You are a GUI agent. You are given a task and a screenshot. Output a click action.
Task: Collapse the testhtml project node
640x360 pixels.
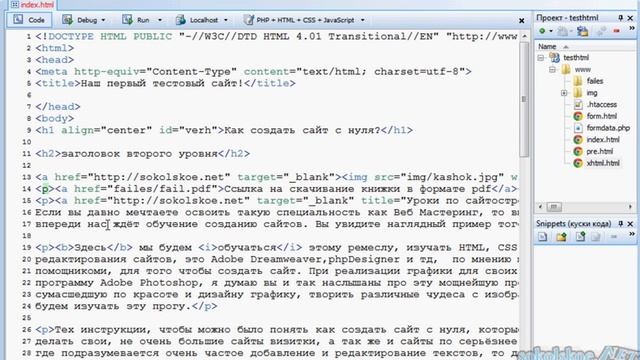click(x=540, y=58)
